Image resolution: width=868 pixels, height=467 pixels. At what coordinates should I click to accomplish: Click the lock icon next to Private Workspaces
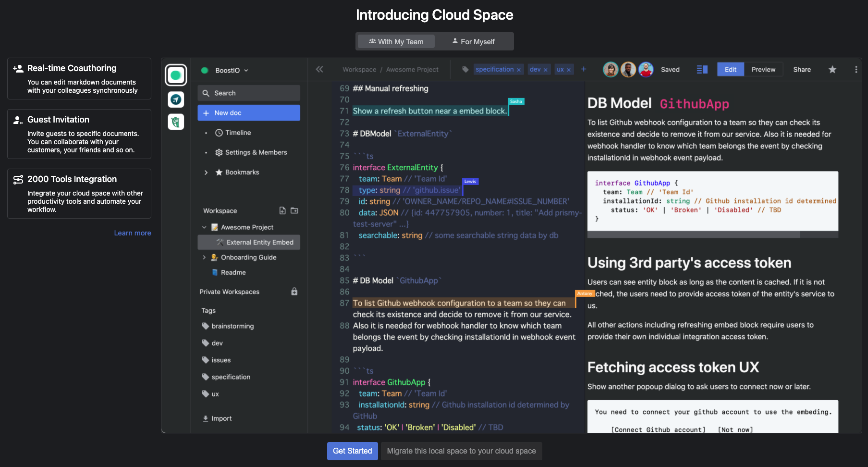point(294,292)
